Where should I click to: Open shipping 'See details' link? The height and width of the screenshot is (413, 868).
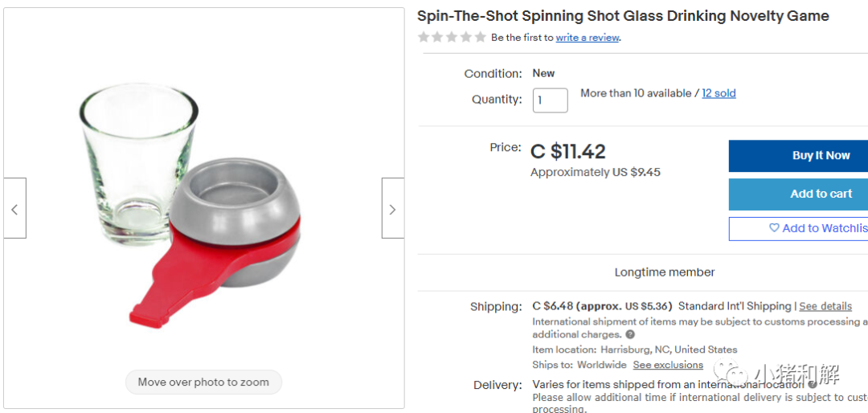[x=825, y=306]
